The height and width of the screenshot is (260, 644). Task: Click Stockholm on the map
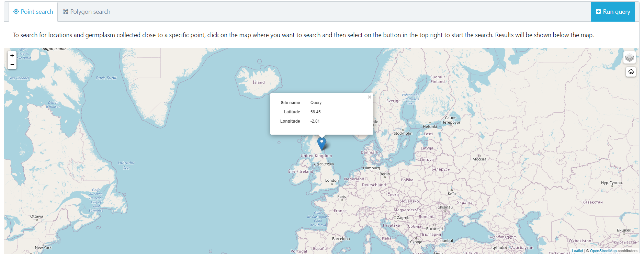click(x=403, y=133)
